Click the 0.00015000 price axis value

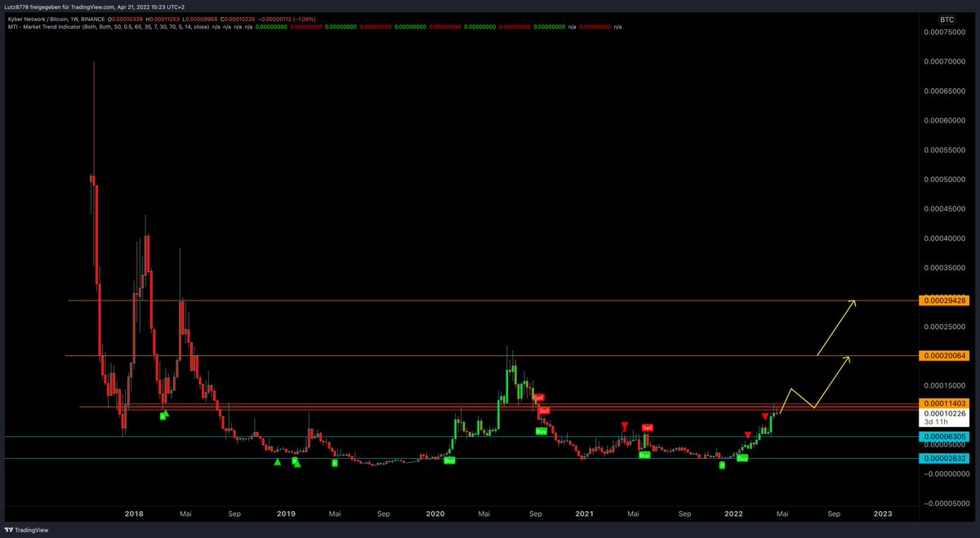(945, 385)
